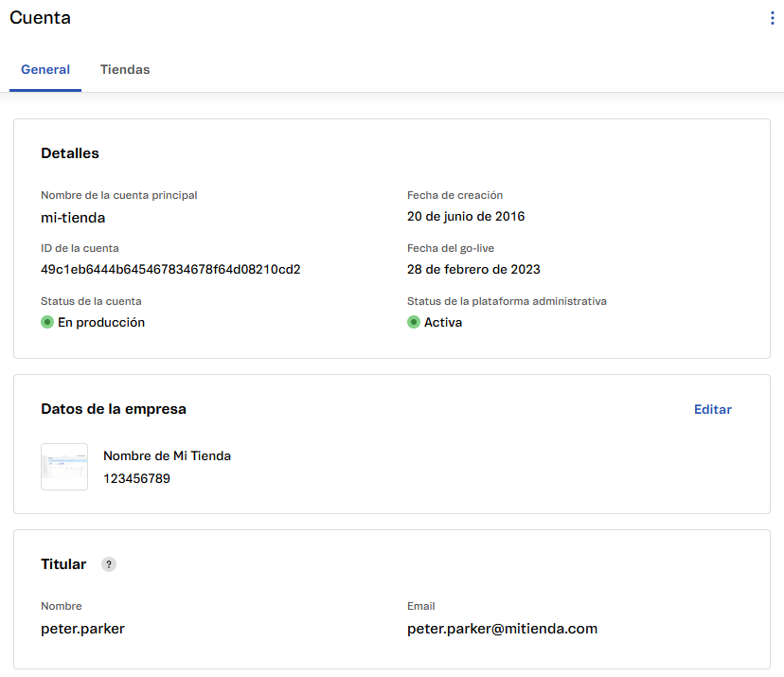784x677 pixels.
Task: Switch to the Tiendas tab
Action: click(x=124, y=69)
